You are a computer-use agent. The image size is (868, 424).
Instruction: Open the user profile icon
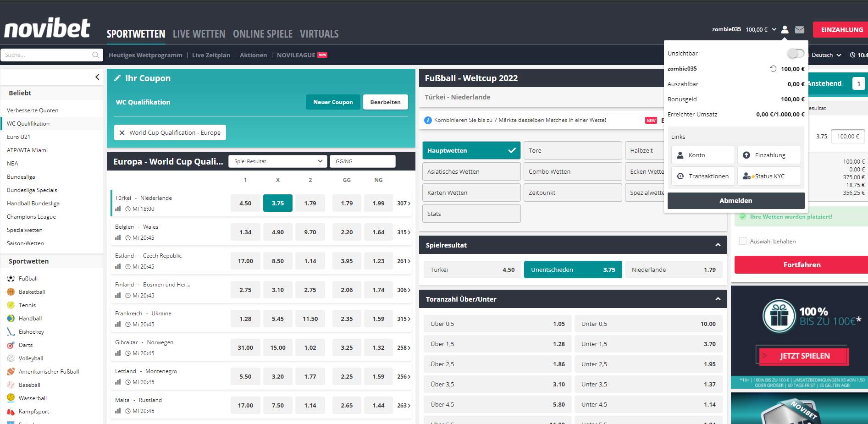[x=785, y=29]
